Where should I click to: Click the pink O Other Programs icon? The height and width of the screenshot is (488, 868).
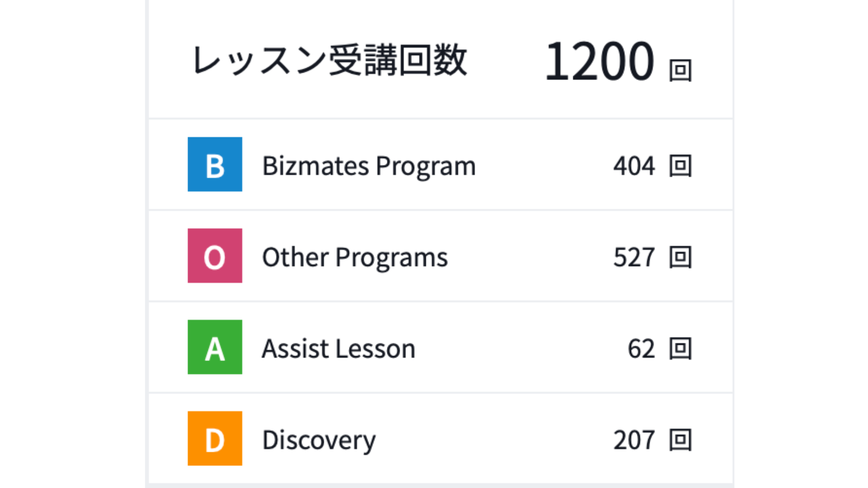click(x=215, y=256)
